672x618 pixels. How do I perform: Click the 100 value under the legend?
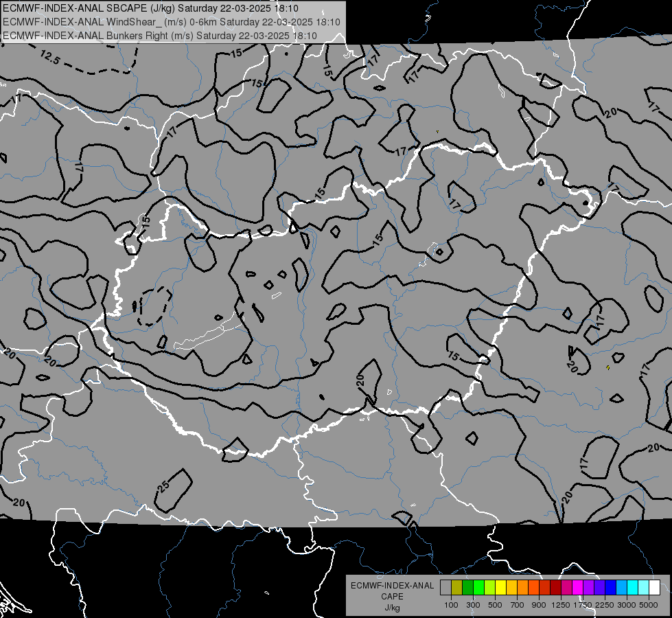(x=451, y=605)
